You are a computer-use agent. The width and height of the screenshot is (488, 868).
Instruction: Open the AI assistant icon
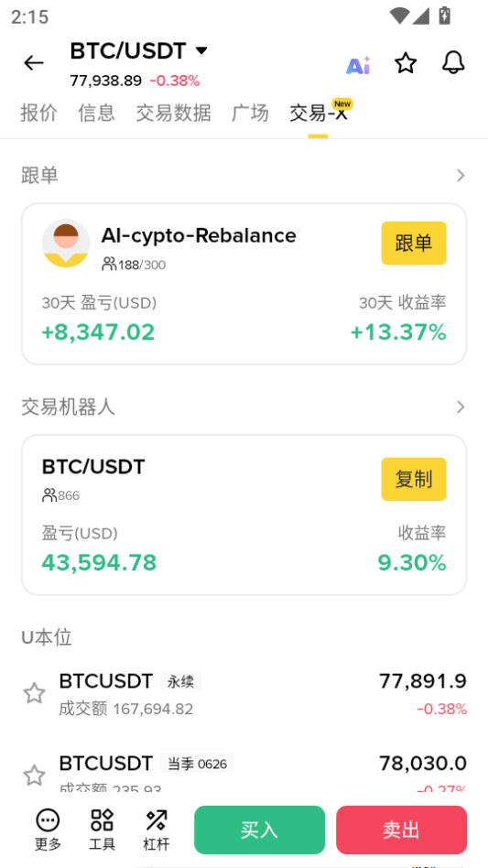pos(358,65)
